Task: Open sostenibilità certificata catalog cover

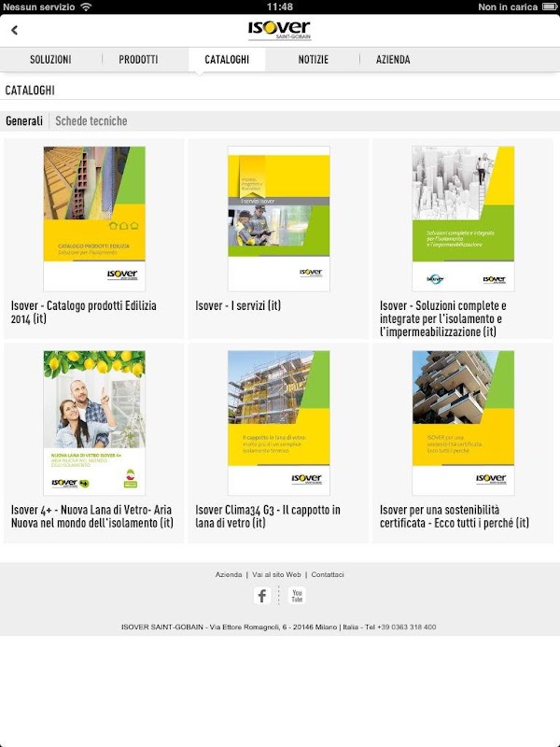Action: coord(463,423)
